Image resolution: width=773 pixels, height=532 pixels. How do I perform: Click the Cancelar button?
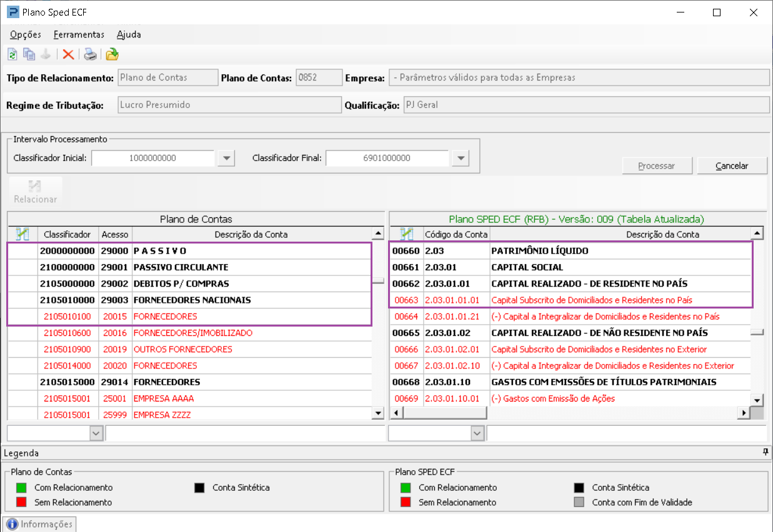pyautogui.click(x=732, y=165)
